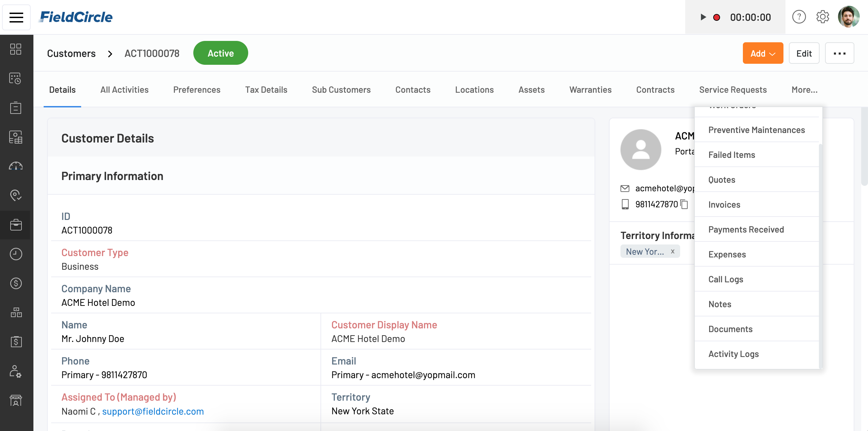Open the clock timesheet sidebar icon
Screen dimensions: 868x431
coord(16,254)
